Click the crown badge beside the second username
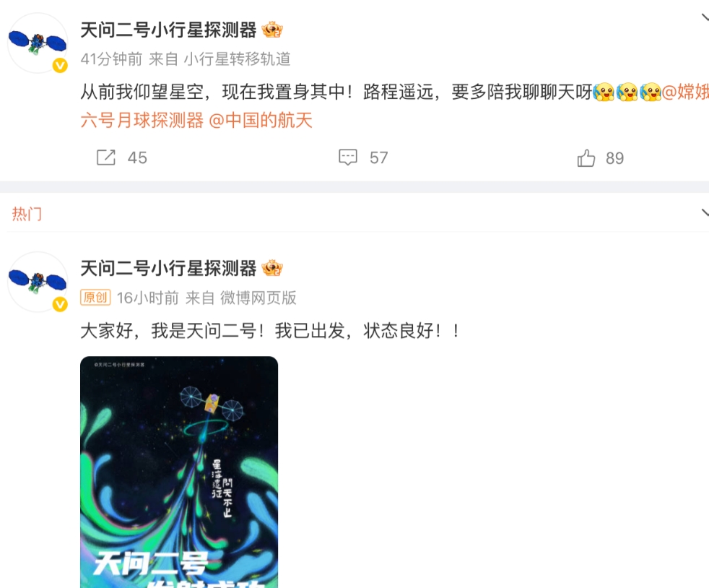 (x=272, y=268)
